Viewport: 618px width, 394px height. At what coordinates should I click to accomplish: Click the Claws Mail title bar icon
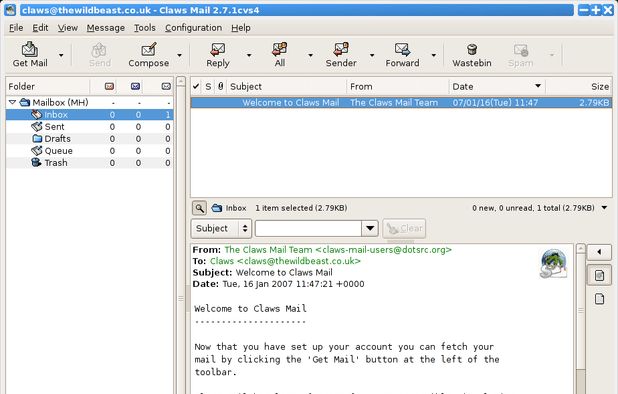pos(11,10)
